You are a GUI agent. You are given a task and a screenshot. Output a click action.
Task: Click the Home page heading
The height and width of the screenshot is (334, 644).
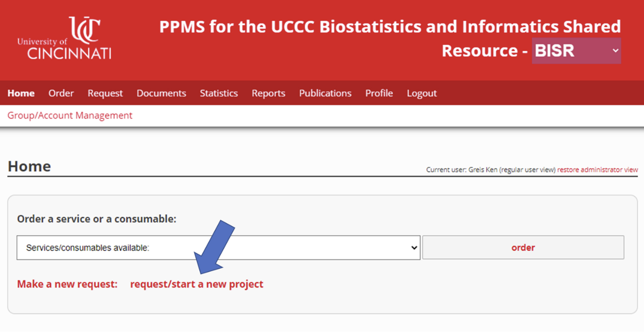tap(29, 166)
